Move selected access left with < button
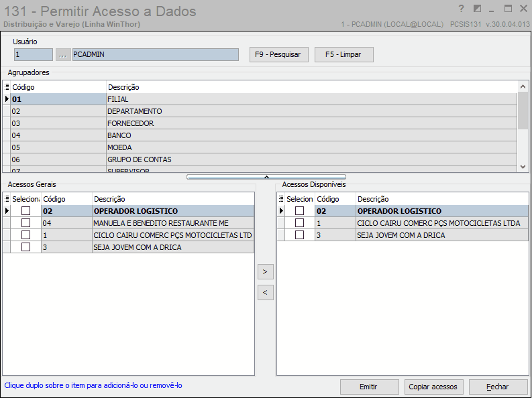Screen dimensions: 532x398 pyautogui.click(x=265, y=292)
